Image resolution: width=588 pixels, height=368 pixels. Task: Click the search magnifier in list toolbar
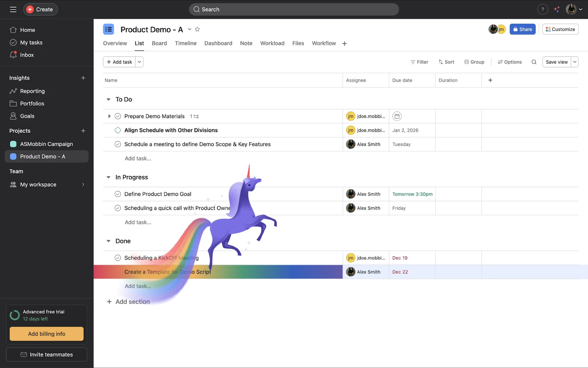[x=534, y=62]
